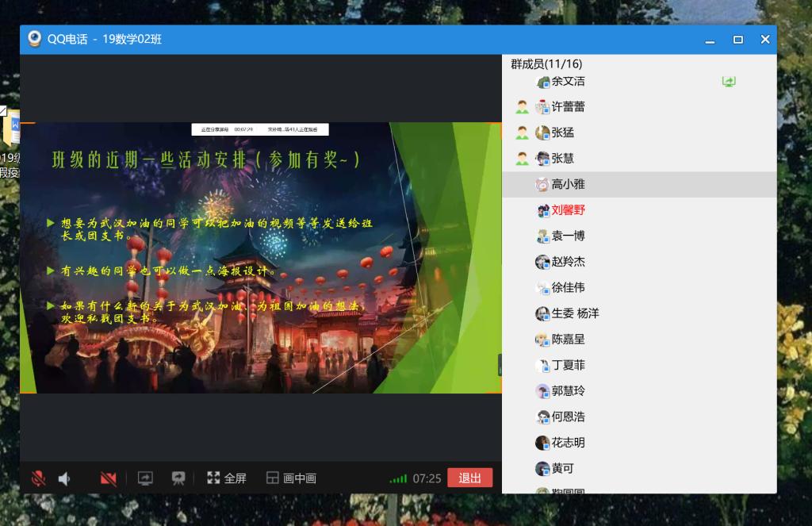This screenshot has width=812, height=526.
Task: Collapse the member panel using the divider handle
Action: coord(500,365)
